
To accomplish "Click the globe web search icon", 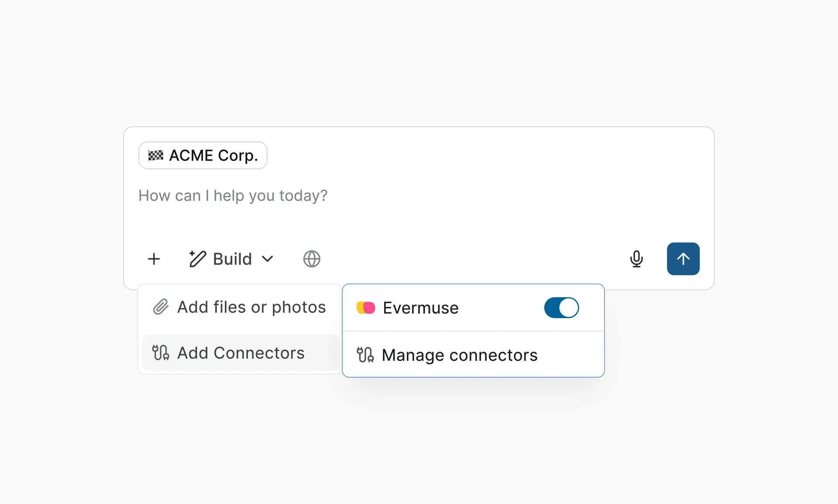I will click(312, 259).
